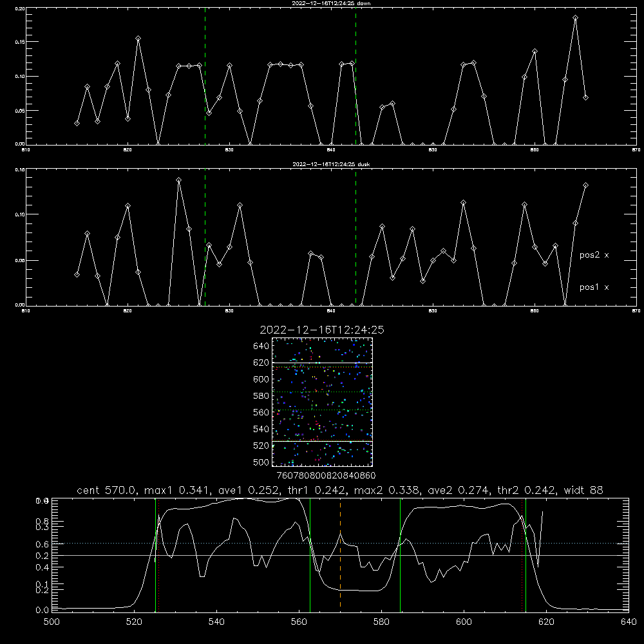The height and width of the screenshot is (644, 644).
Task: Click 'thr2 0.242' in the bottom plot title
Action: click(x=526, y=490)
